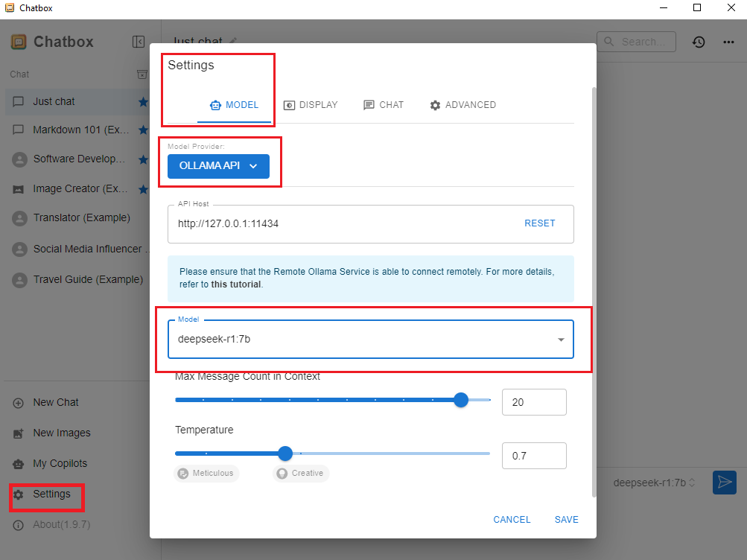Unstar the Markdown 101 example chat
This screenshot has height=560, width=747.
[x=144, y=130]
